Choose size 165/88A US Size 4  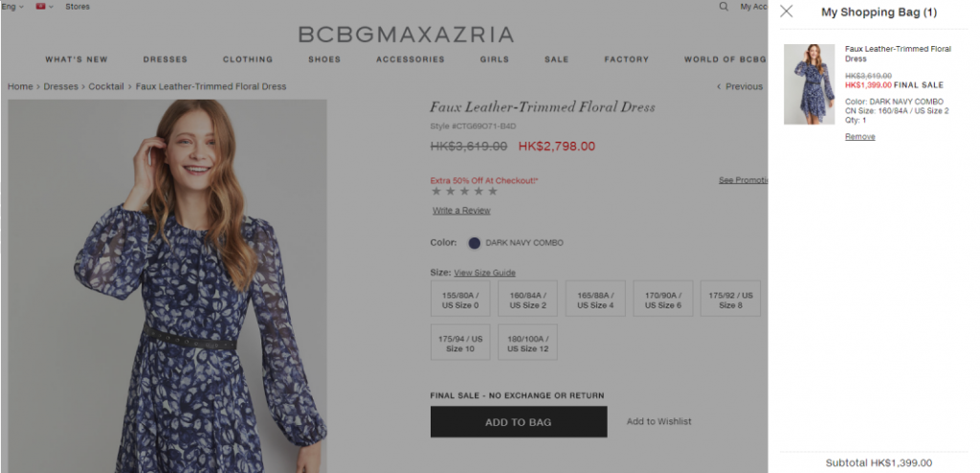tap(595, 299)
